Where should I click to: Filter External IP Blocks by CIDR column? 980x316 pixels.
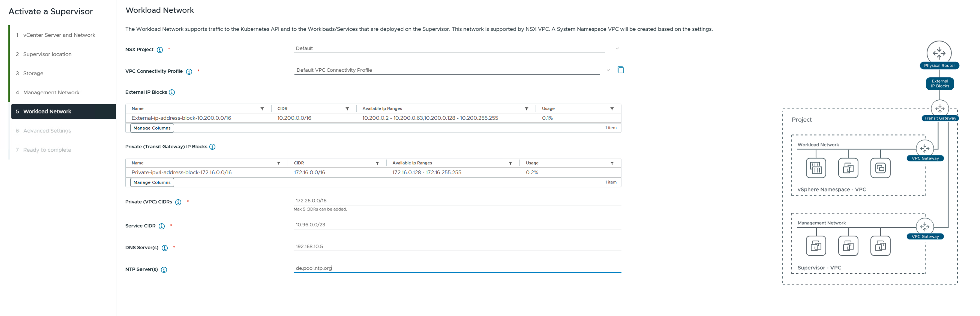(x=347, y=109)
